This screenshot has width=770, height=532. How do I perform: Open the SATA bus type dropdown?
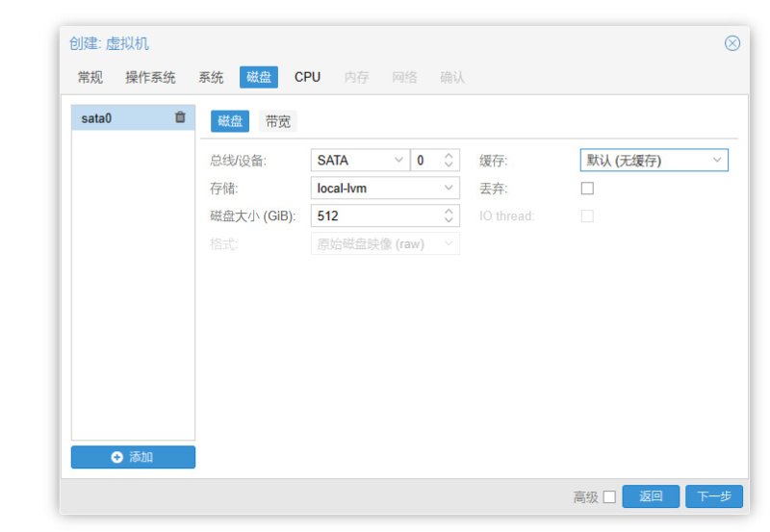398,160
